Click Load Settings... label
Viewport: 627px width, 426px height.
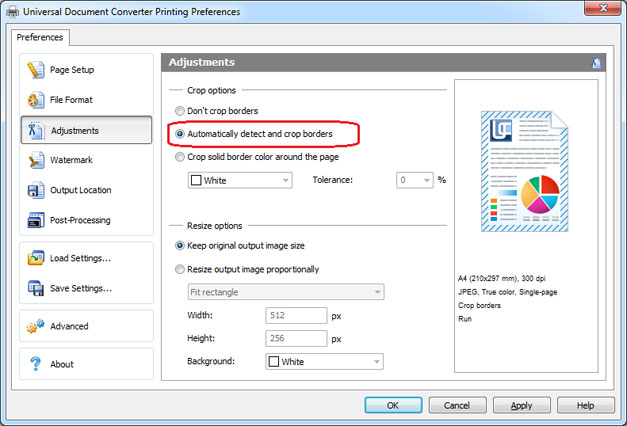[x=80, y=258]
